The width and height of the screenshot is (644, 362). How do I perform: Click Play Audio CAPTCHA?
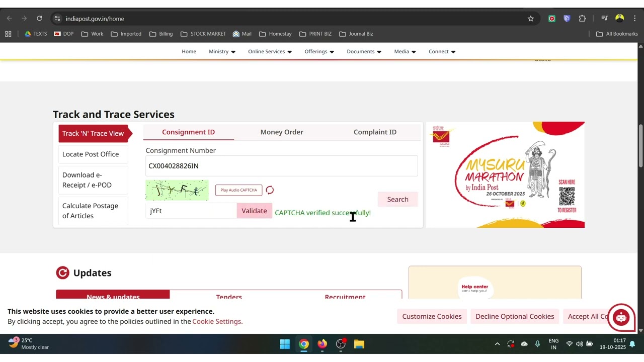click(x=238, y=190)
